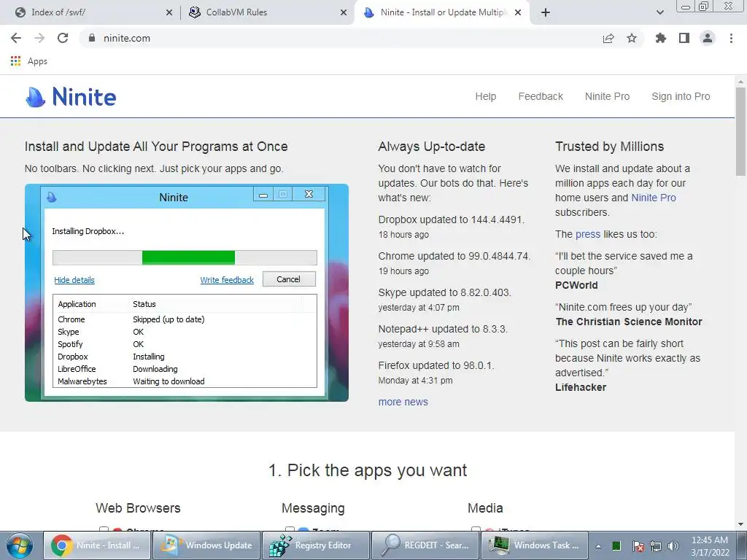
Task: Click 'Skype updated to 8.82.0.403.' text
Action: tap(444, 292)
